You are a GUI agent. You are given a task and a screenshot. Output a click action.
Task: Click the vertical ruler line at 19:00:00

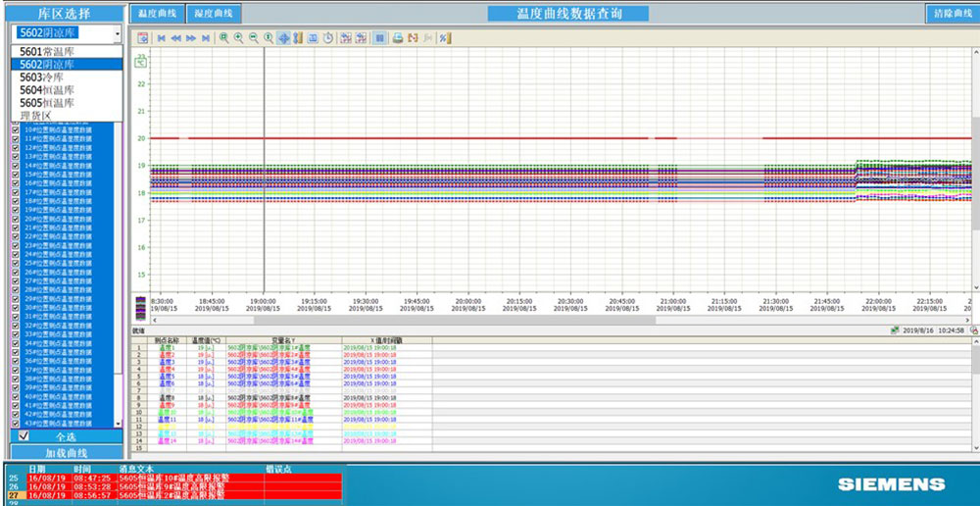264,169
